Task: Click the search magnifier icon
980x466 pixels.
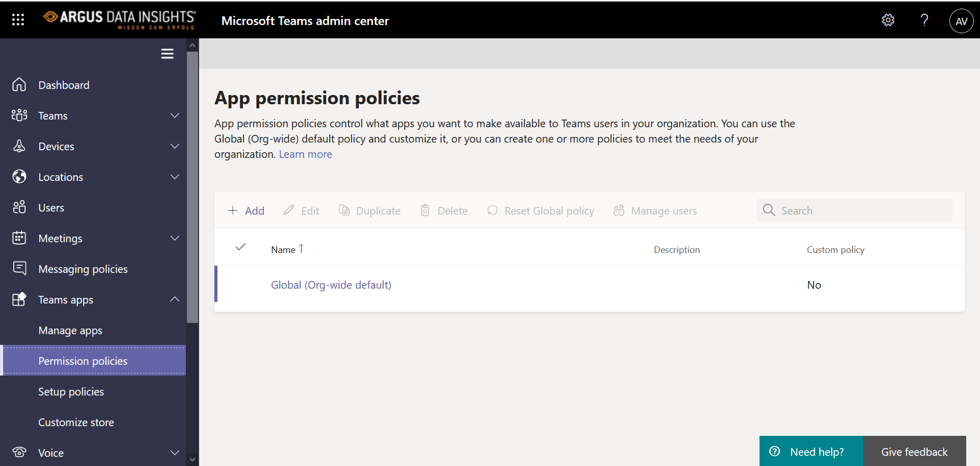Action: point(769,210)
